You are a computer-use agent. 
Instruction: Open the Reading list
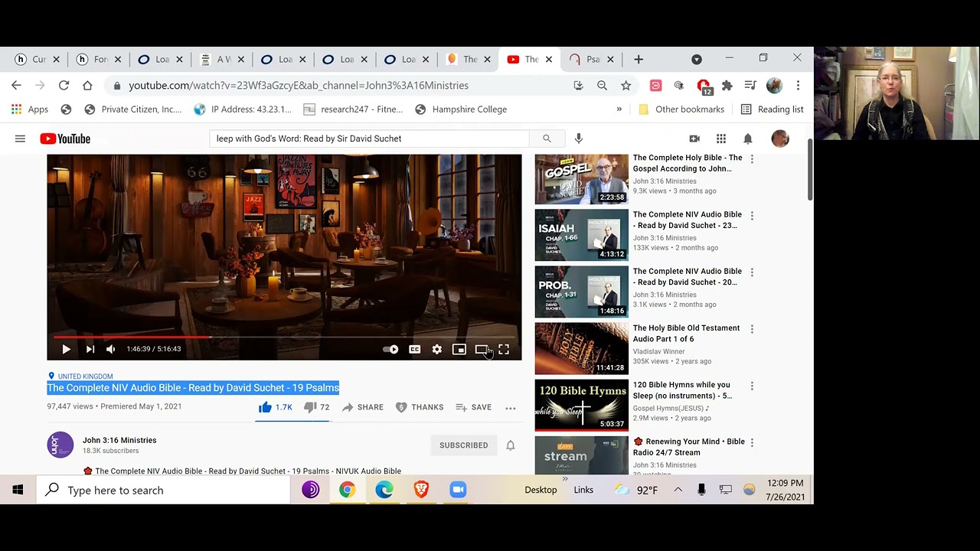pos(772,109)
